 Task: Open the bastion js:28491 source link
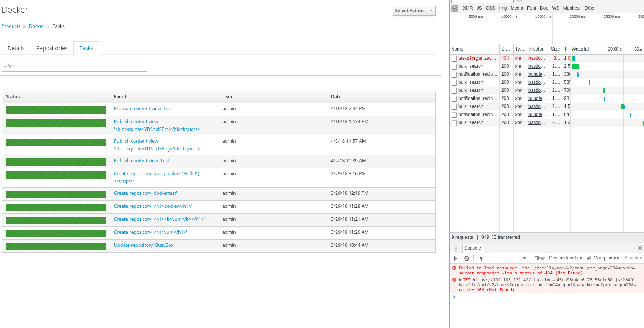pyautogui.click(x=584, y=280)
